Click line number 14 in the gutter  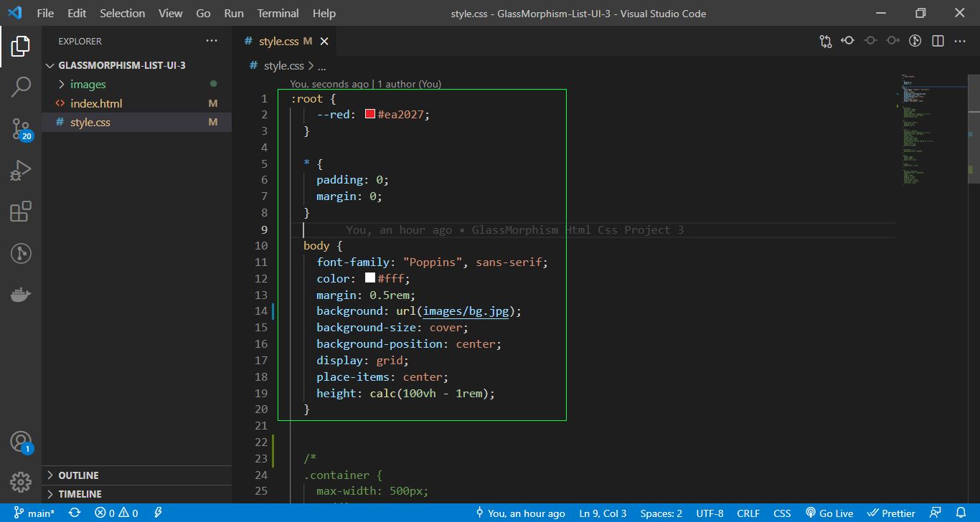pos(261,311)
